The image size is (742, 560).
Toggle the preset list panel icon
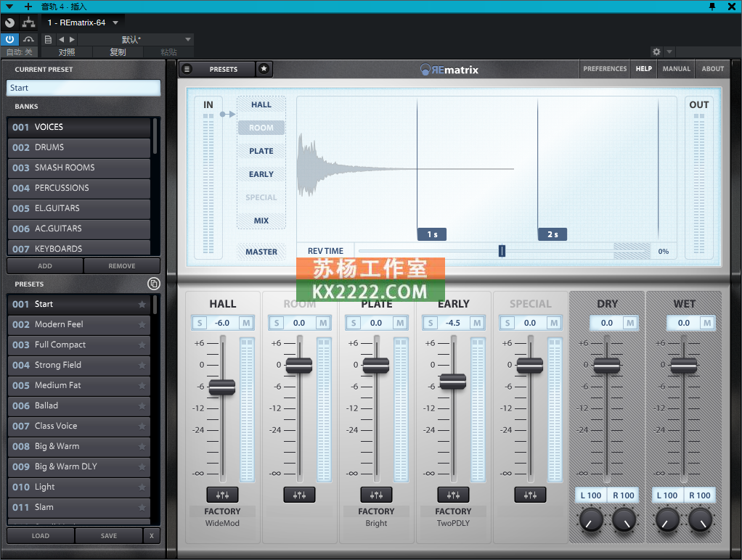coord(187,69)
